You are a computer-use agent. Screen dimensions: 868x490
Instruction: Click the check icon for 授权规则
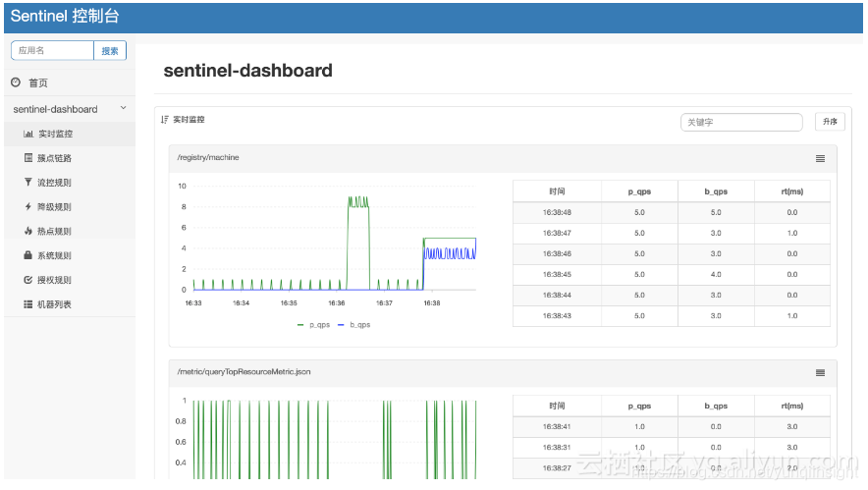tap(28, 280)
